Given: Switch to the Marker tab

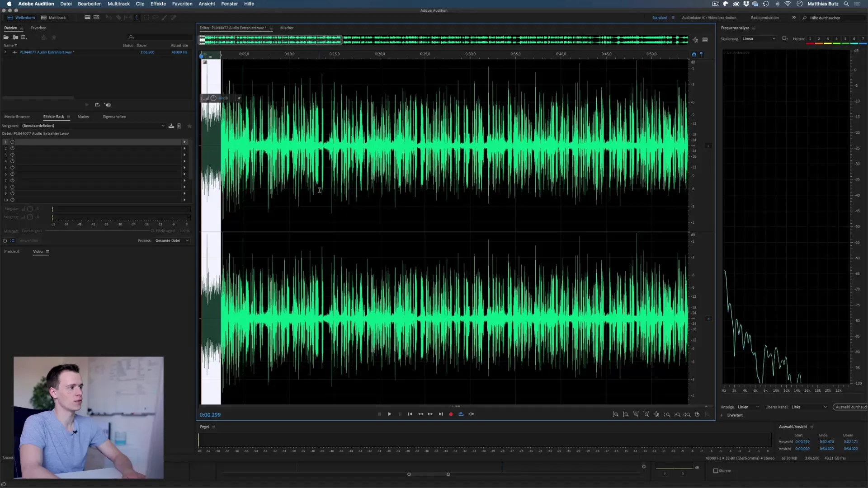Looking at the screenshot, I should [x=83, y=117].
